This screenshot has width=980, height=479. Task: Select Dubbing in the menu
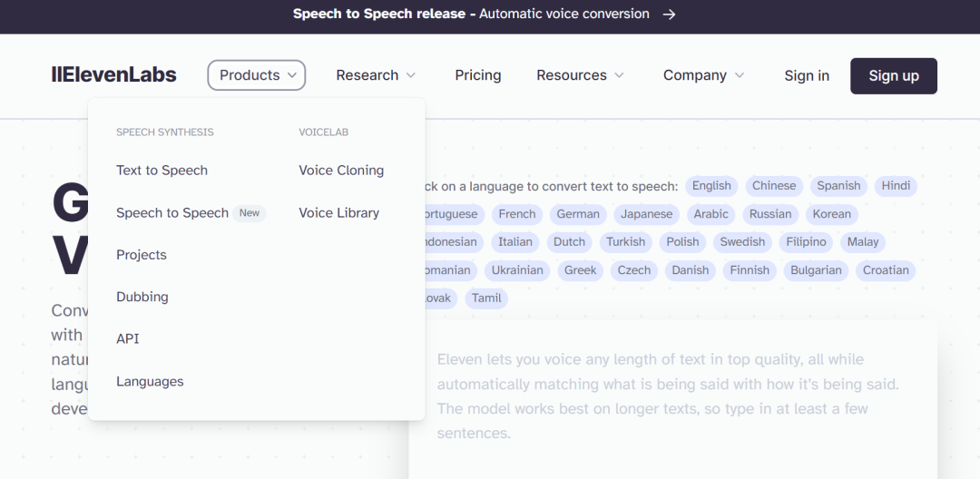point(142,297)
